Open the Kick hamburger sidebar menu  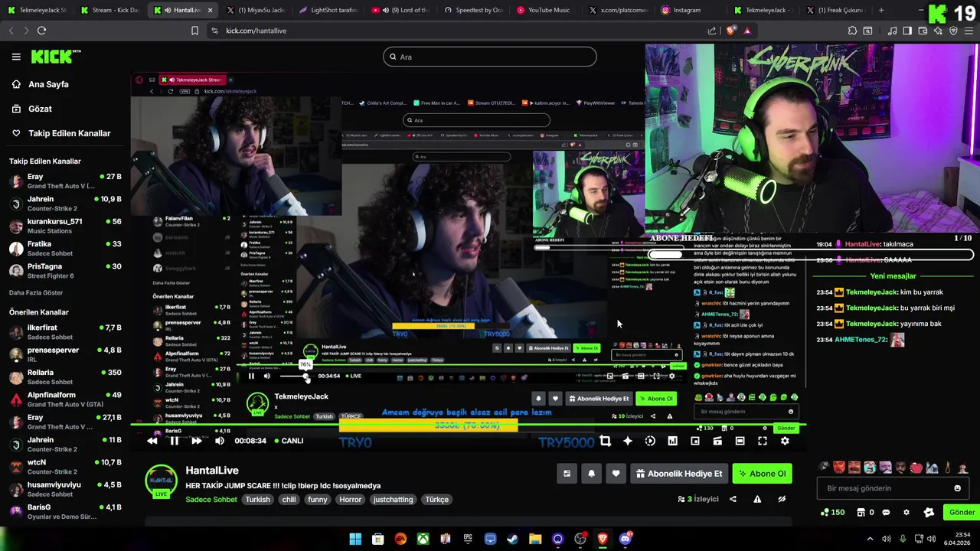pos(16,57)
